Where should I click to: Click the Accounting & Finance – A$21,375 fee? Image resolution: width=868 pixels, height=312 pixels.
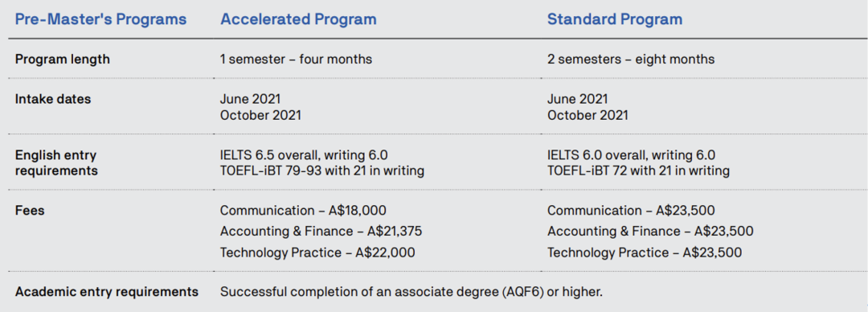325,232
